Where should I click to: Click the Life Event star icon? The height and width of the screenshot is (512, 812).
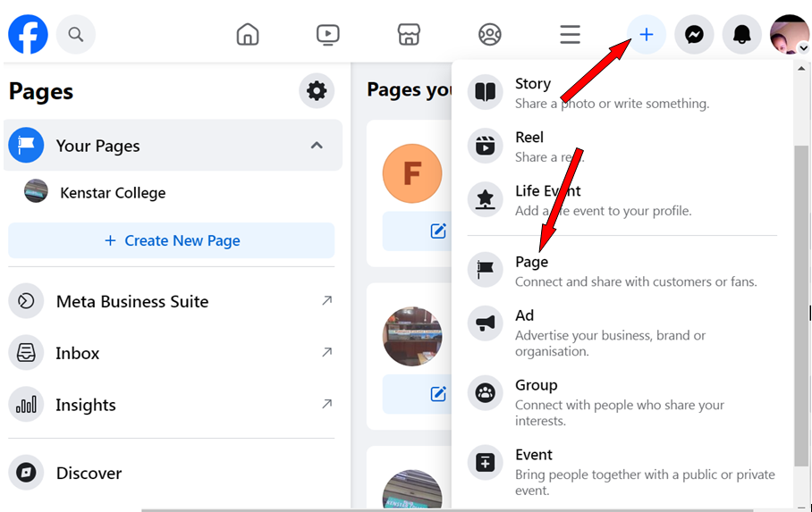tap(486, 199)
